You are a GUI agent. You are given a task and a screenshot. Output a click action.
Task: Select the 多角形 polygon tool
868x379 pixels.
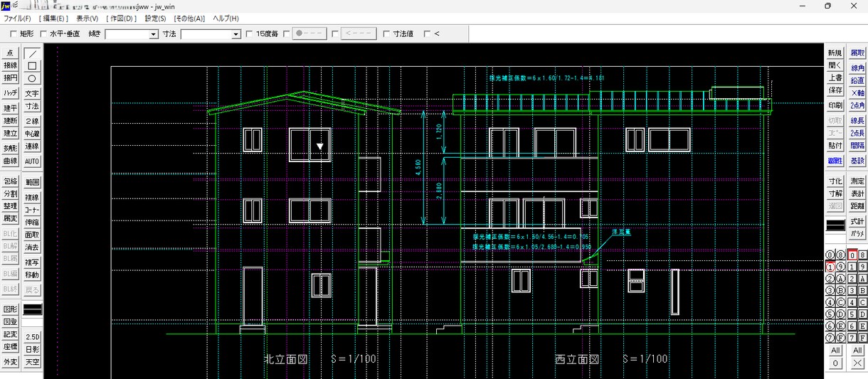[10, 149]
